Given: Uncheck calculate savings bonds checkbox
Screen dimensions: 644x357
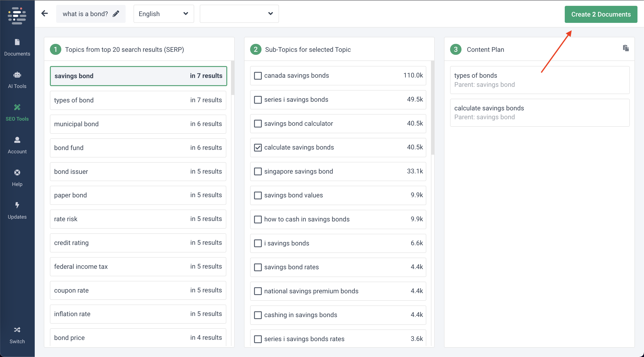Looking at the screenshot, I should coord(258,147).
